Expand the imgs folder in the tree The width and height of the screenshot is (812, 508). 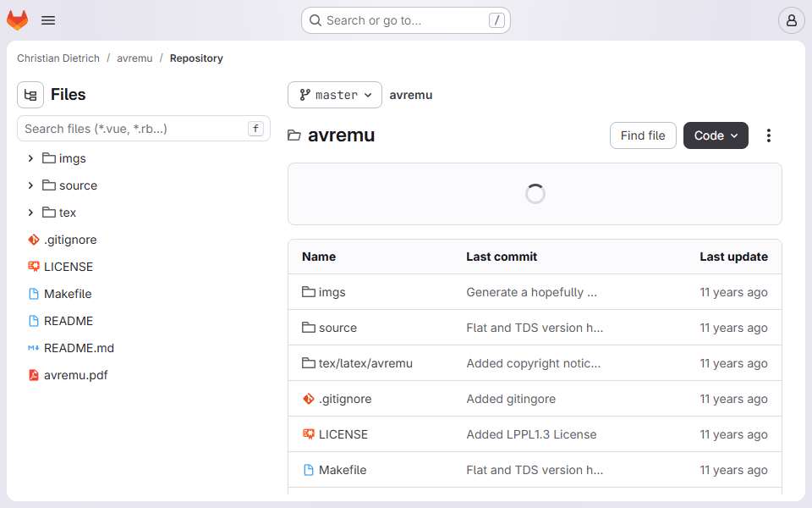[30, 158]
